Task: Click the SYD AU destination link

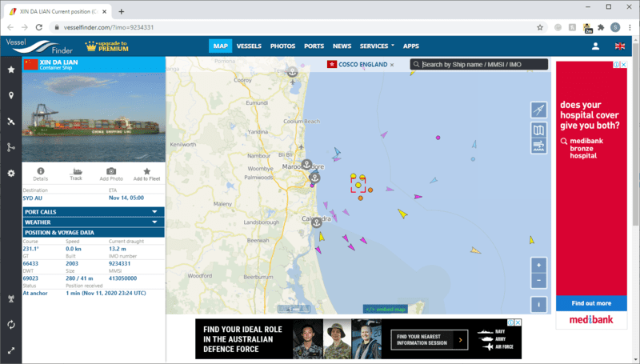Action: [x=32, y=198]
